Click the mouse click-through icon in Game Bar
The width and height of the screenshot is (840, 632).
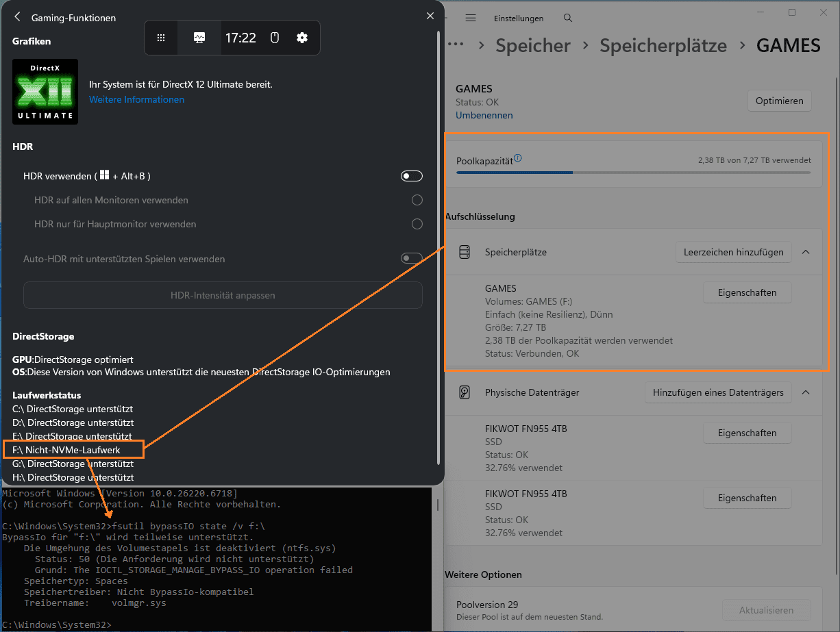click(x=275, y=38)
